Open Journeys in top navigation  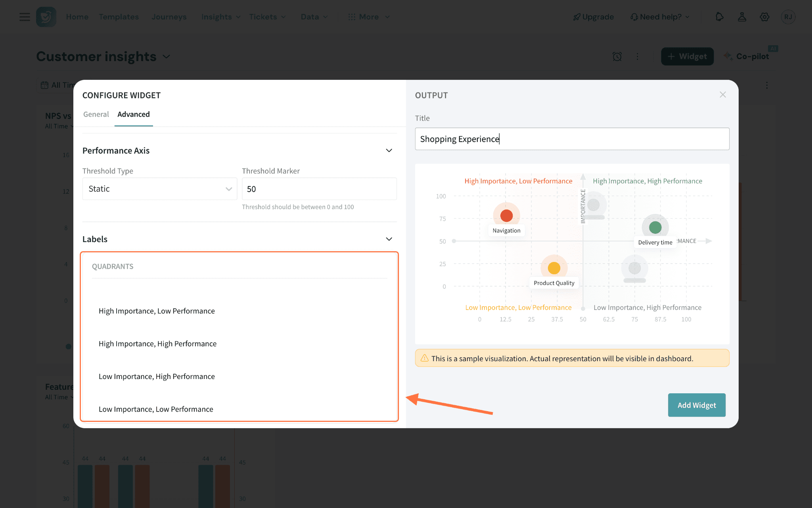click(169, 17)
